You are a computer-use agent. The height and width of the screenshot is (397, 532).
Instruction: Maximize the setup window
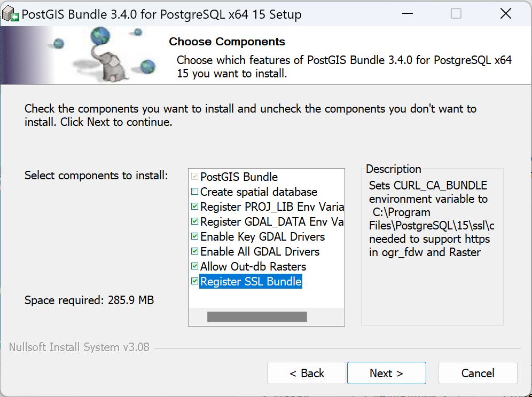coord(456,14)
